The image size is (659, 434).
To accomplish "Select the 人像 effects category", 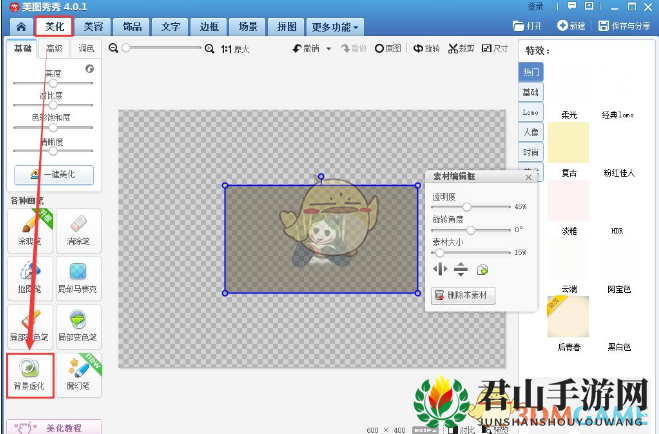I will pyautogui.click(x=531, y=132).
